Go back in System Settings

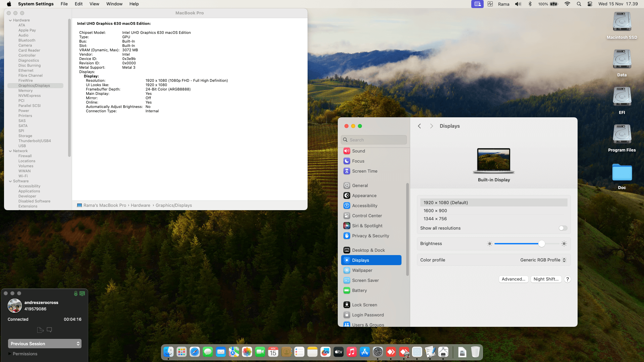(419, 126)
